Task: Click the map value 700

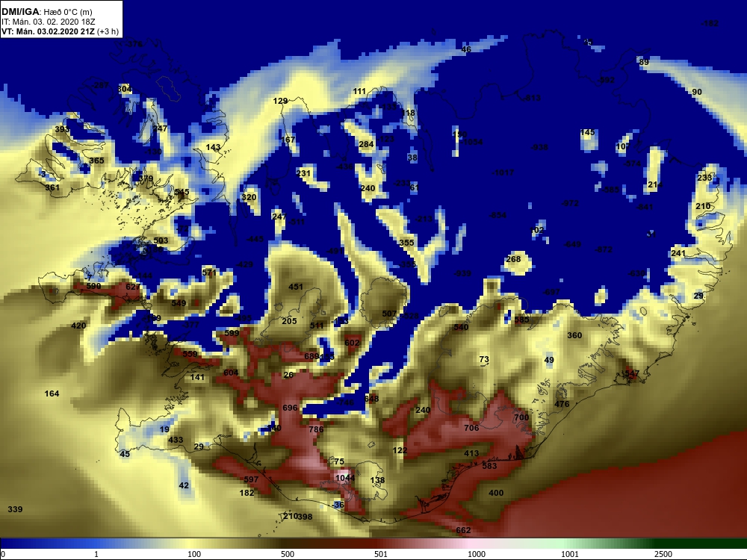Action: pos(521,417)
